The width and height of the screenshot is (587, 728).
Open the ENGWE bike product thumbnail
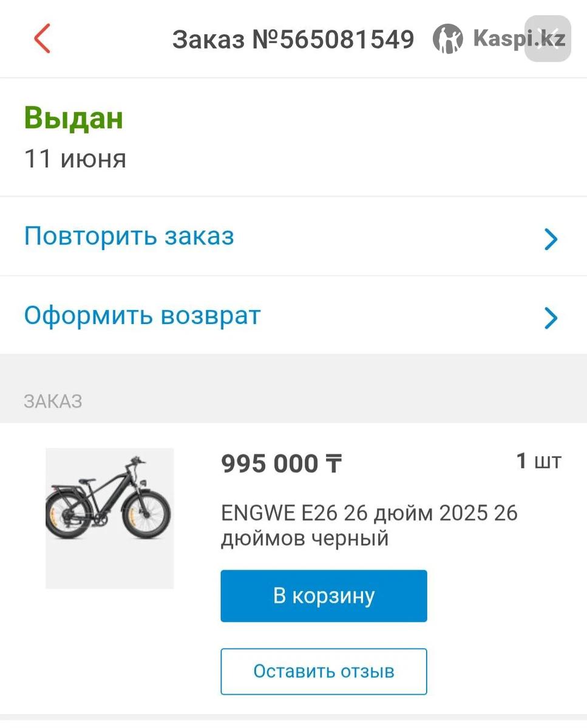(x=110, y=518)
